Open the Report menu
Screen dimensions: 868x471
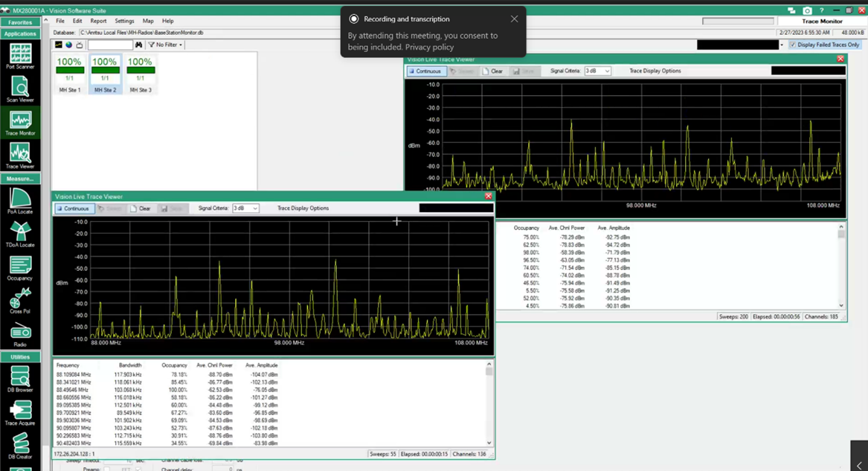click(x=98, y=21)
